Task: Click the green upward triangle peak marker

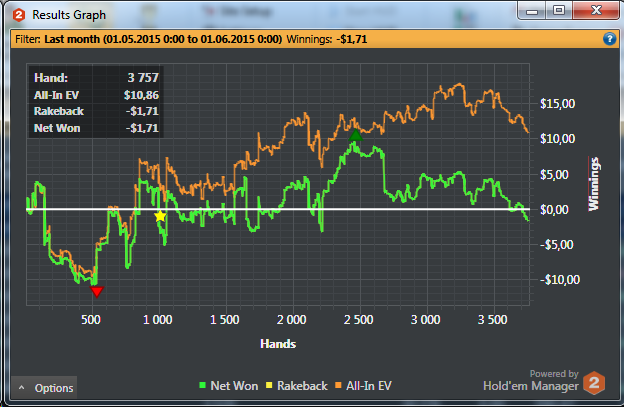Action: click(356, 135)
